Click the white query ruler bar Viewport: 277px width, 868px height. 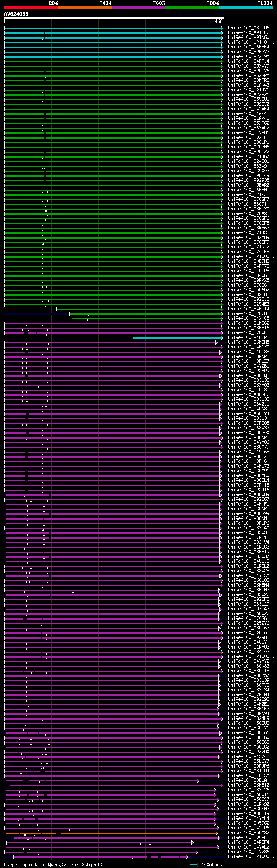point(114,18)
